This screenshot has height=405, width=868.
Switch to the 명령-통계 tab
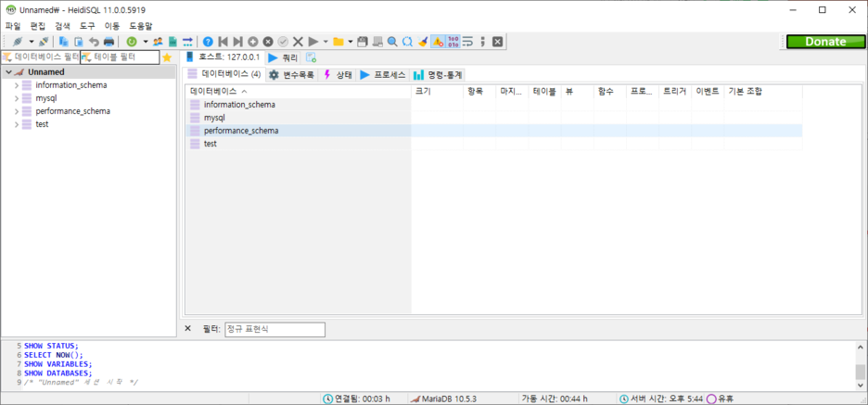(x=438, y=75)
